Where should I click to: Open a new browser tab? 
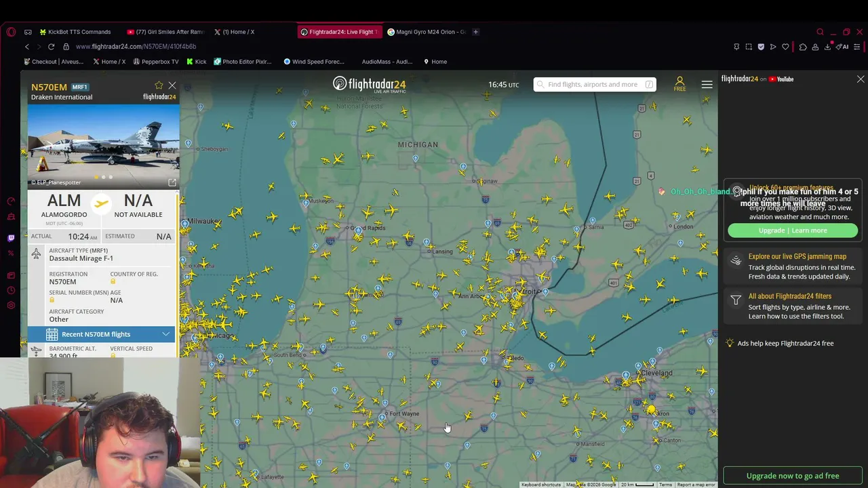pos(475,32)
